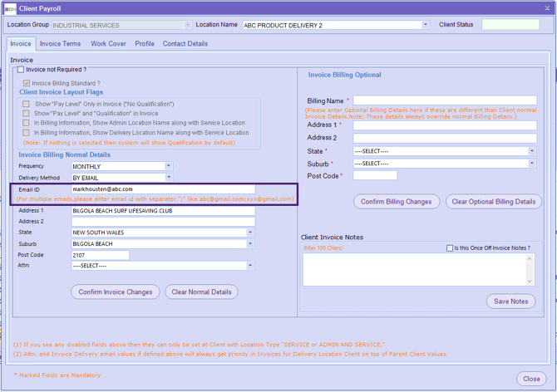This screenshot has height=392, width=557.
Task: Open the optional billing State dropdown
Action: pos(532,151)
